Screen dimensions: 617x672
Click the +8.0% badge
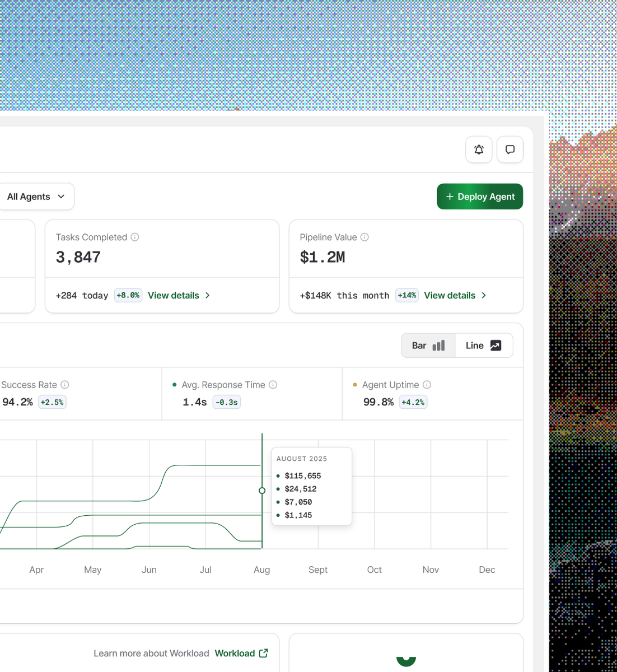click(x=128, y=295)
